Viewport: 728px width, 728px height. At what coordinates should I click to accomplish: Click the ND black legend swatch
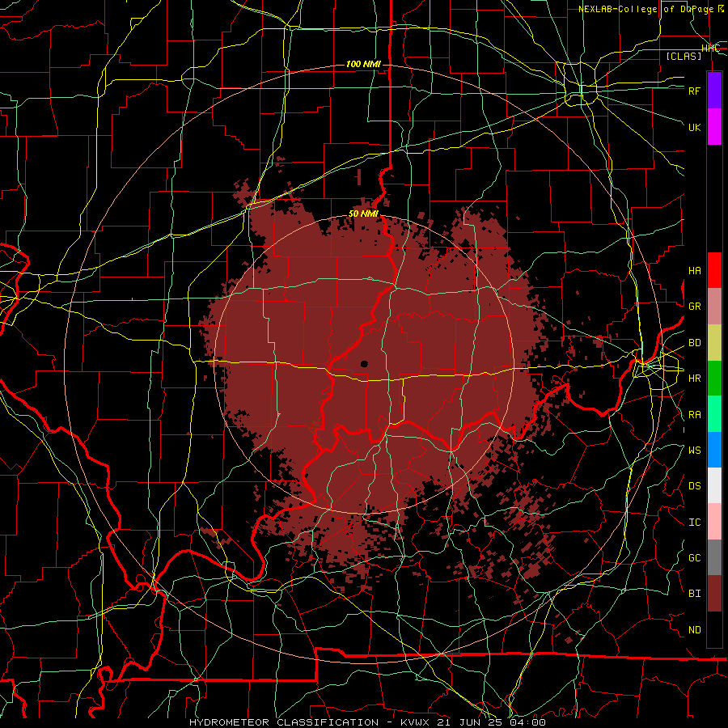pyautogui.click(x=714, y=629)
